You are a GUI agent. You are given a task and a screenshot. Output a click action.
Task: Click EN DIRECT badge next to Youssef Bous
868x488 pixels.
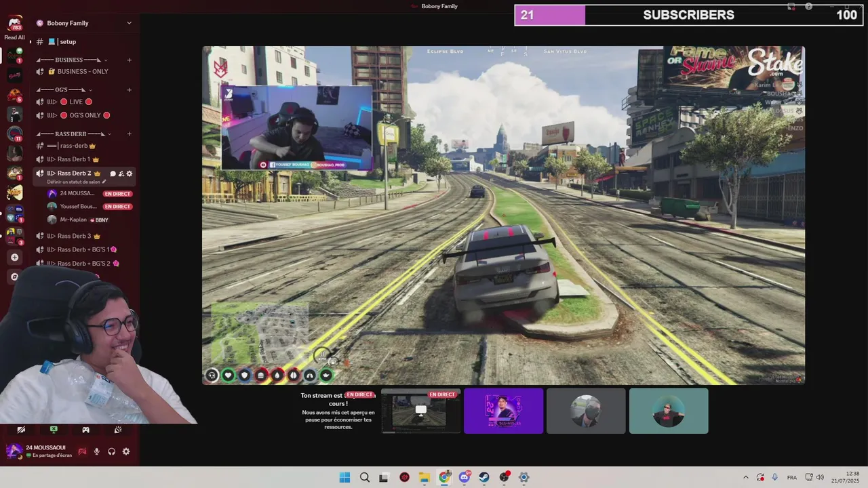pyautogui.click(x=117, y=207)
